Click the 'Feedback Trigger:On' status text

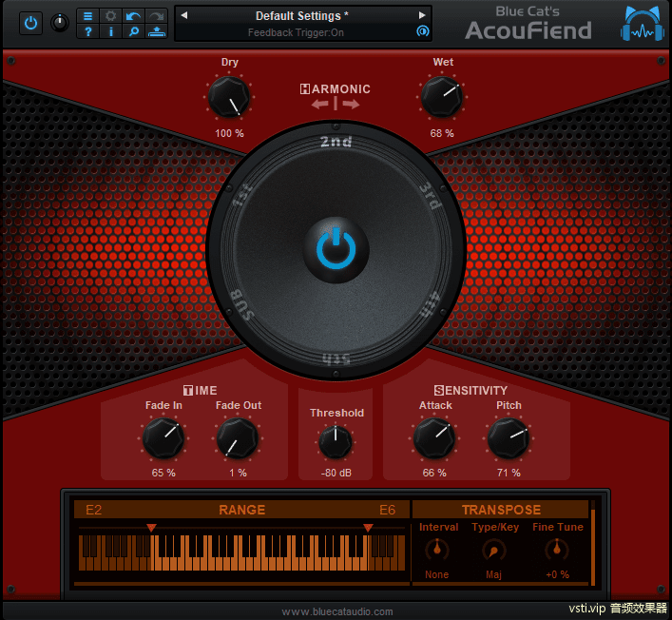(296, 32)
